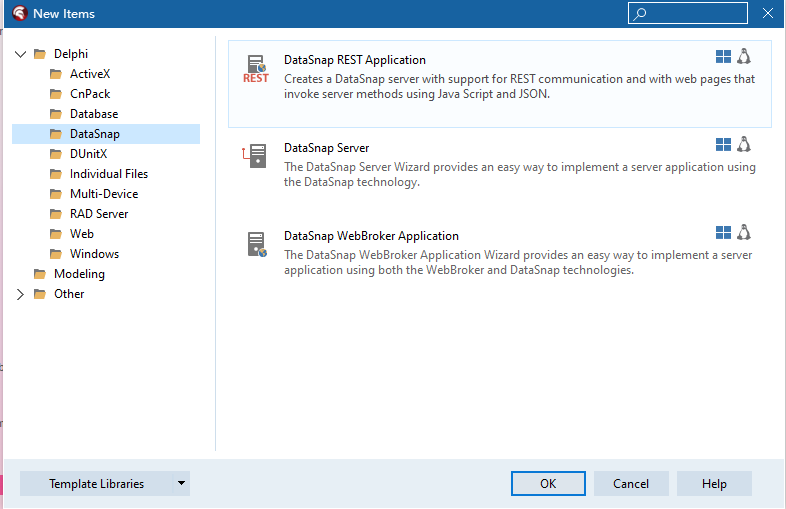Click Windows platform icon for DataSnap REST Application
This screenshot has height=509, width=786.
(723, 57)
